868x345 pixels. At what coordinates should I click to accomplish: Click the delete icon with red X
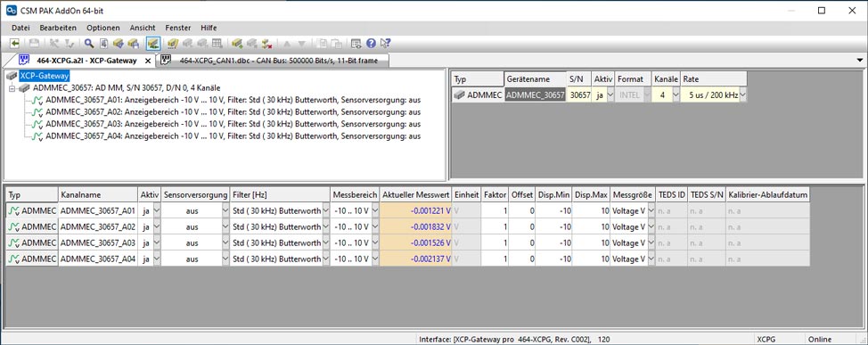coord(266,43)
